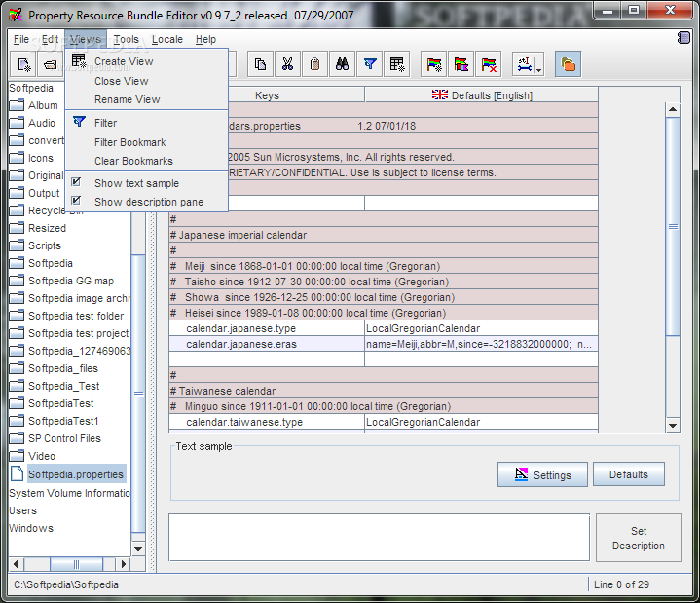Click table scrollbar up arrow
Image resolution: width=700 pixels, height=603 pixels.
[x=673, y=109]
